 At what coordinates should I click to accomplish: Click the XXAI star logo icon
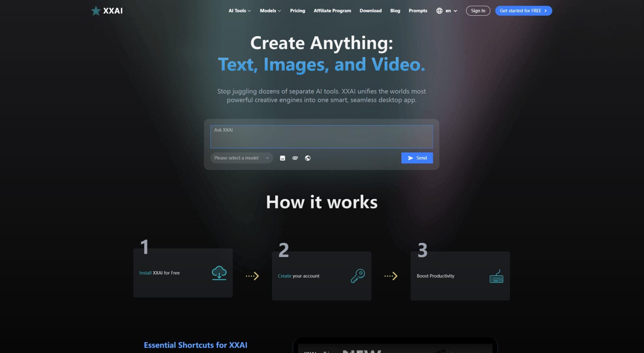tap(96, 11)
